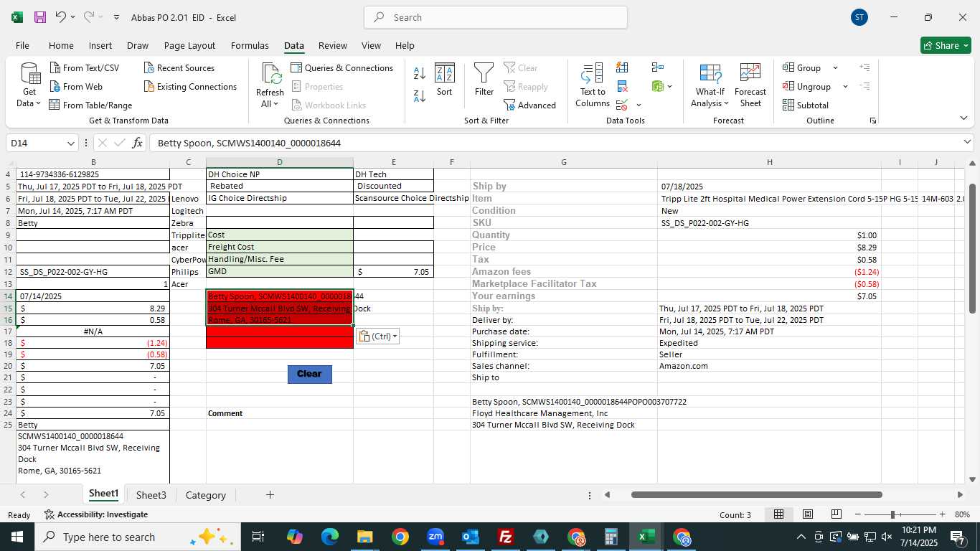Open Existing Connections
The image size is (980, 551).
190,87
